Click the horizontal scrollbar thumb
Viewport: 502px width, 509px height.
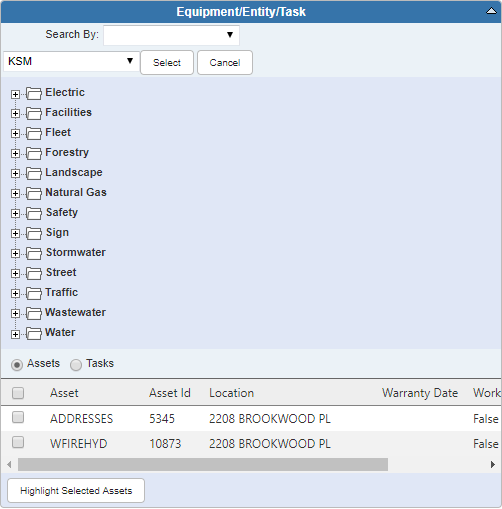(203, 464)
